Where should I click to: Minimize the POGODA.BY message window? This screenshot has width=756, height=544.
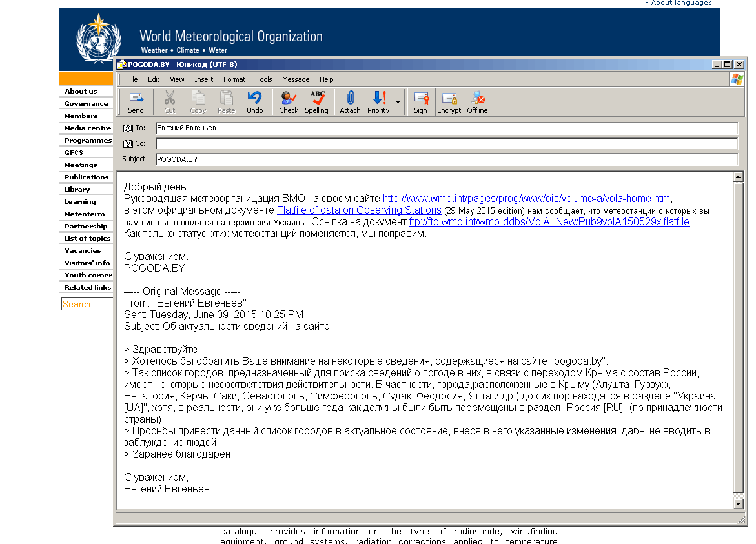coord(717,65)
